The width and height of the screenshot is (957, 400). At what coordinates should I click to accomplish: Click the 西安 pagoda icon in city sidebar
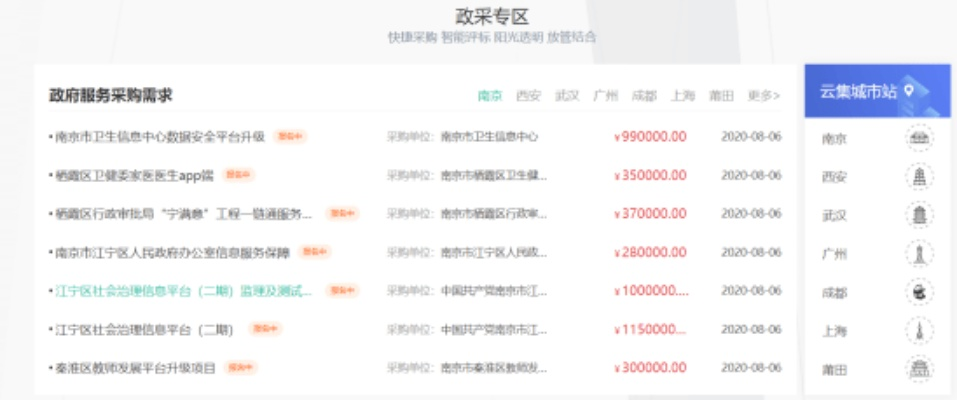point(919,177)
